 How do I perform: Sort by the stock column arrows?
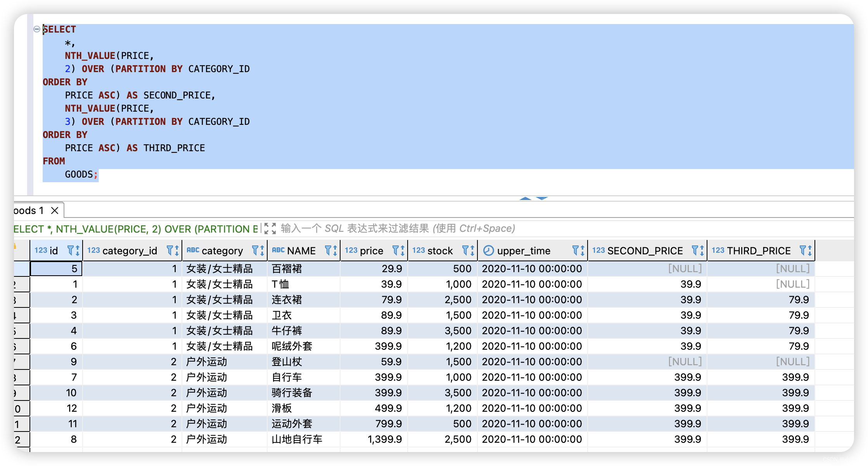(x=472, y=251)
